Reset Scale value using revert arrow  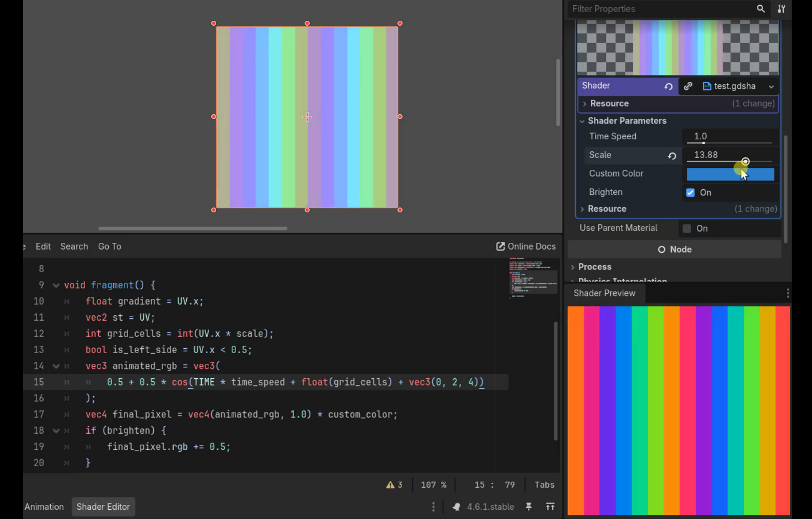(x=672, y=156)
